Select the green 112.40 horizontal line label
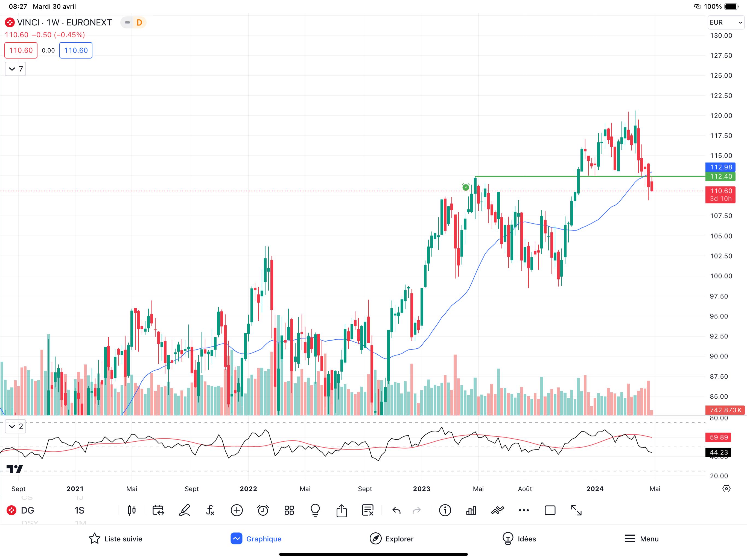This screenshot has width=747, height=560. pyautogui.click(x=720, y=176)
